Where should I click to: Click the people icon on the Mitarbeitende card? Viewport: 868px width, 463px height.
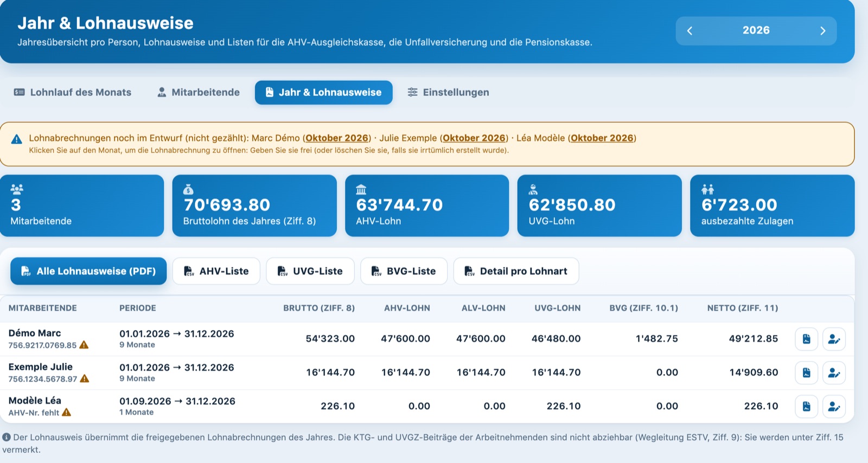(17, 189)
